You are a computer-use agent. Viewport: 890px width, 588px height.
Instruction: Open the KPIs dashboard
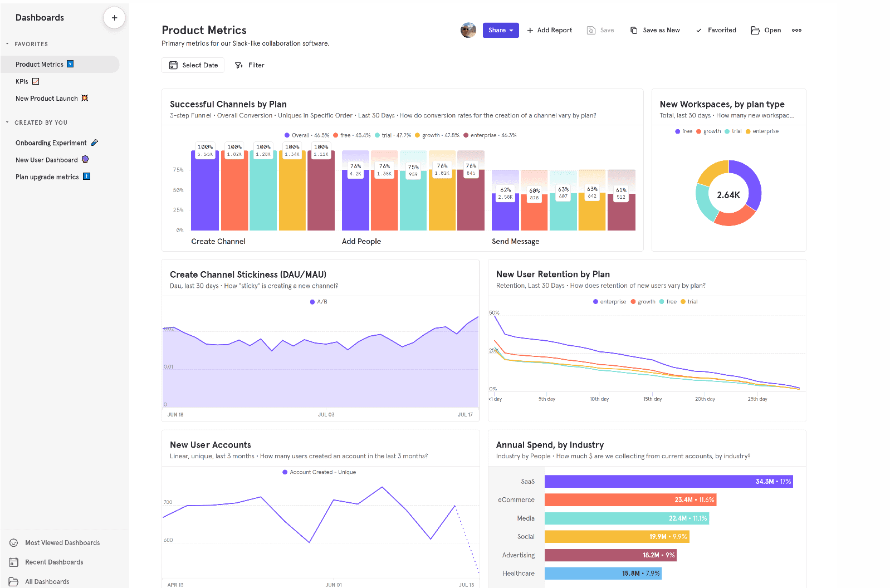(22, 81)
